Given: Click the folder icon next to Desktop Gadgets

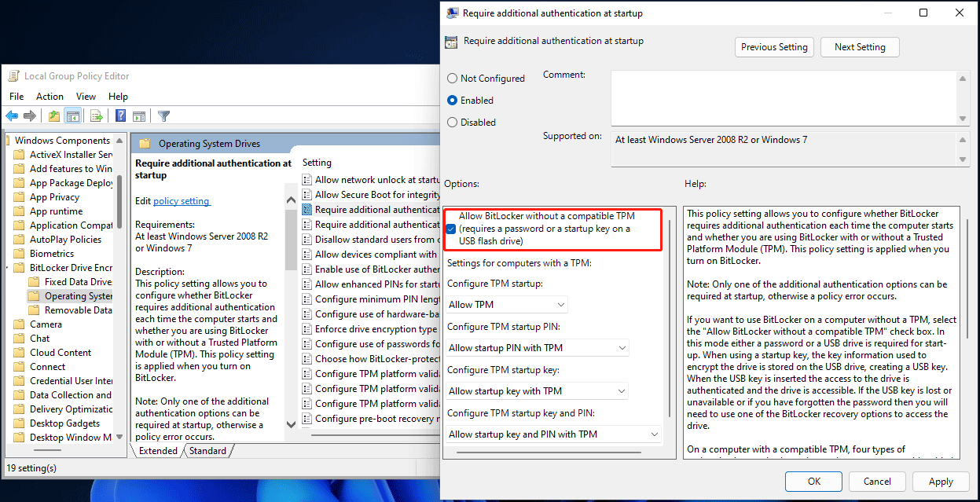Looking at the screenshot, I should pos(20,423).
